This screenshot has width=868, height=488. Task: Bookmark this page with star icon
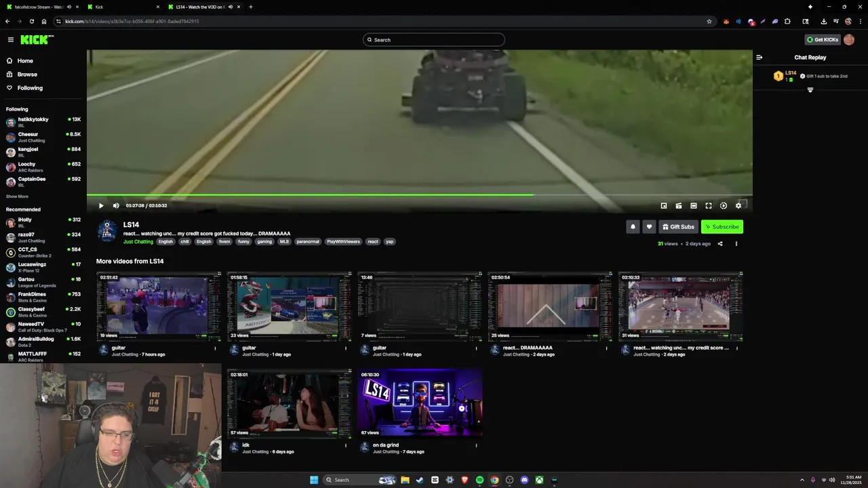tap(709, 21)
